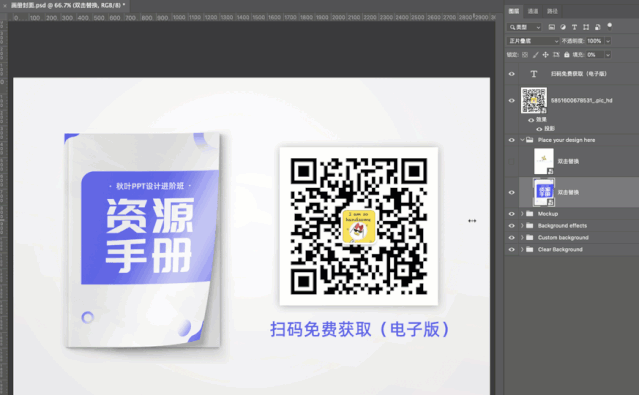Hide the Clear Background group

point(511,249)
